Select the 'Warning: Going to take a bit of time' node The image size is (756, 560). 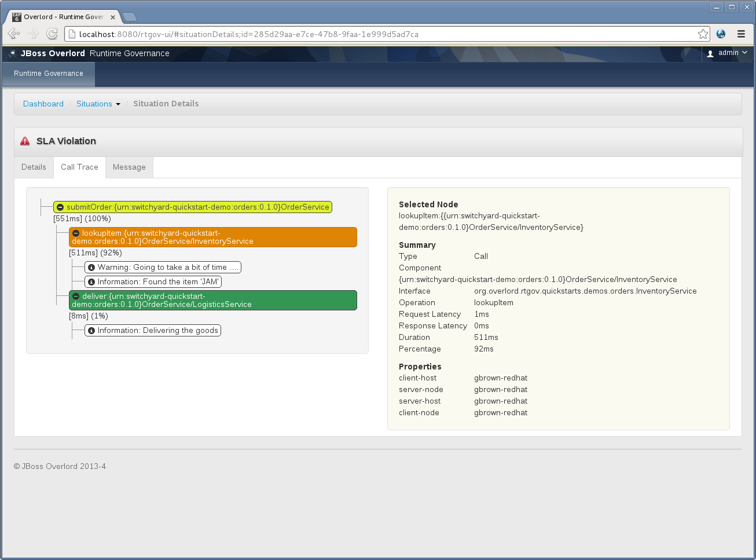(x=163, y=268)
